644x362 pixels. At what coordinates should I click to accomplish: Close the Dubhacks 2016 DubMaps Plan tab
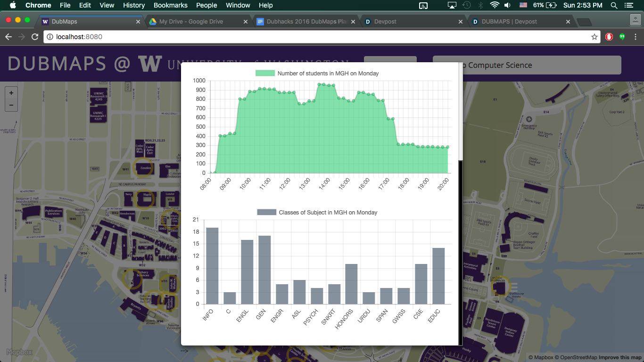click(354, 22)
